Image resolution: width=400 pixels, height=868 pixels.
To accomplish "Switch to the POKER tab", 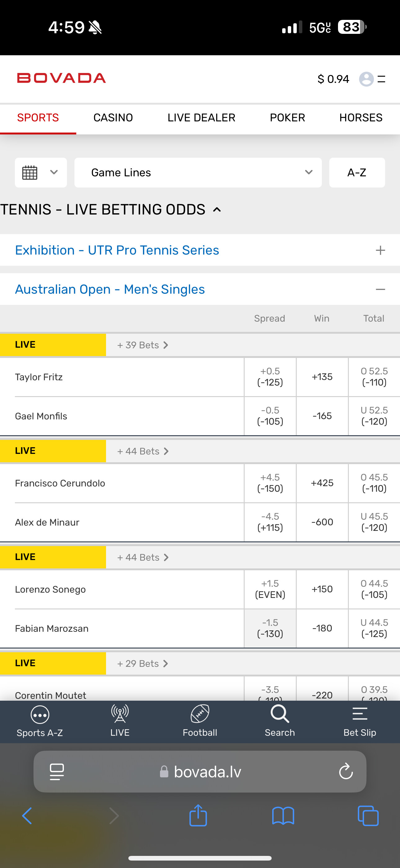I will (287, 118).
